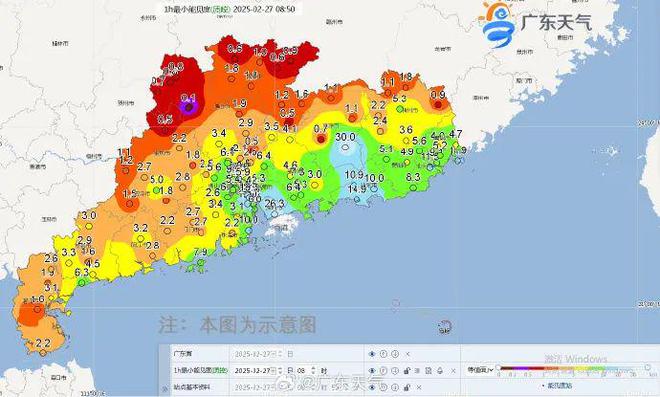660x397 pixels.
Task: Click the station value 8.3 marker
Action: click(413, 188)
